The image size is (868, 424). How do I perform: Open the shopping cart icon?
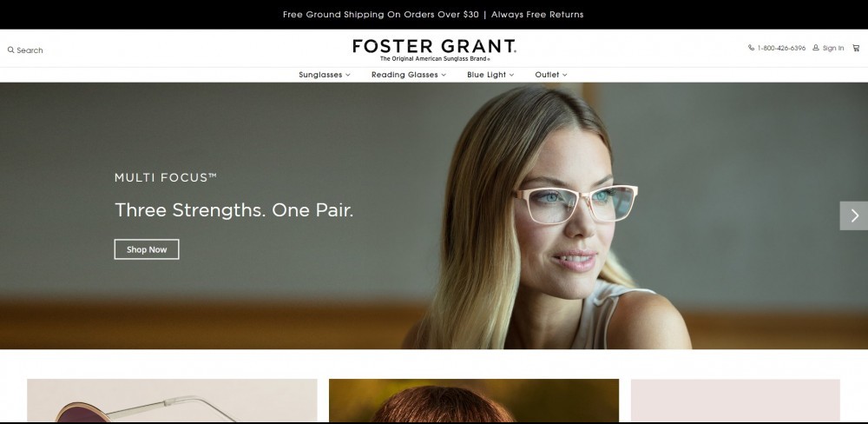pos(856,48)
